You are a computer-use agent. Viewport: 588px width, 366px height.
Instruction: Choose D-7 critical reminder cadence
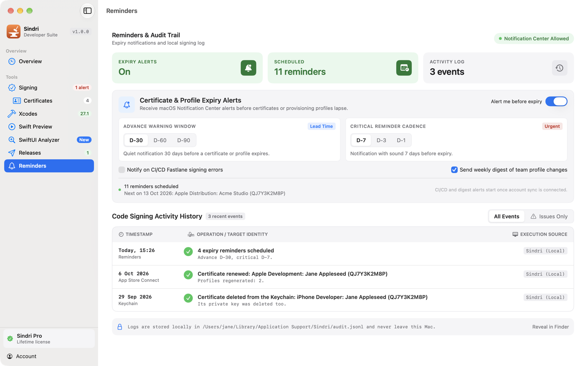(361, 140)
